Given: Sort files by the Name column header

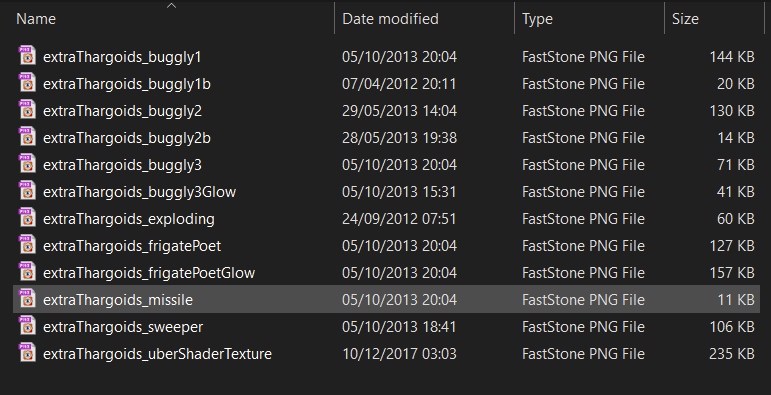Looking at the screenshot, I should click(x=36, y=19).
